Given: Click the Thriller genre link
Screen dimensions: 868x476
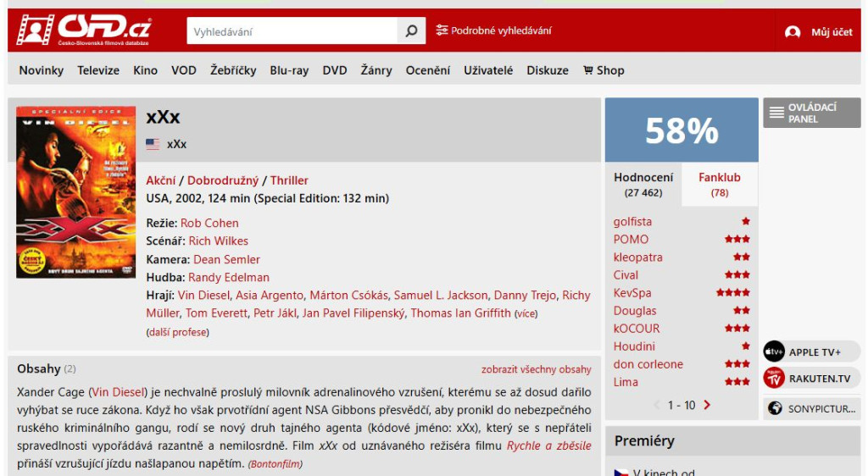Looking at the screenshot, I should pos(289,180).
